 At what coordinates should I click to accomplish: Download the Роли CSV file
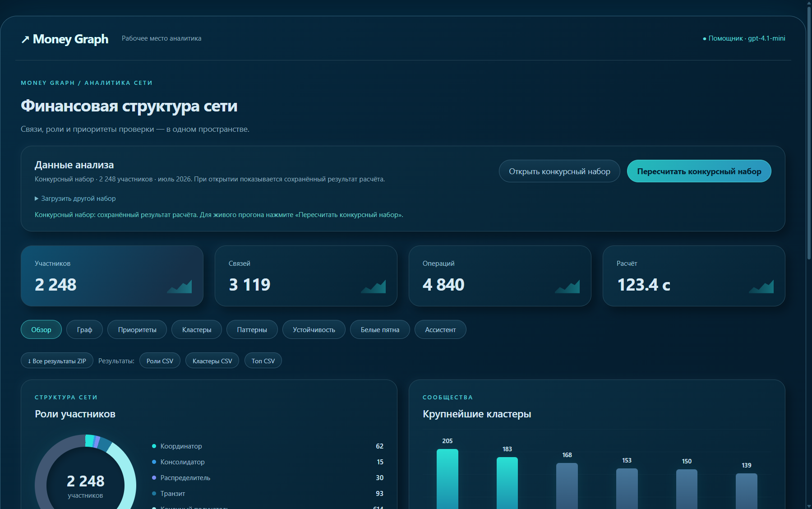click(x=160, y=361)
